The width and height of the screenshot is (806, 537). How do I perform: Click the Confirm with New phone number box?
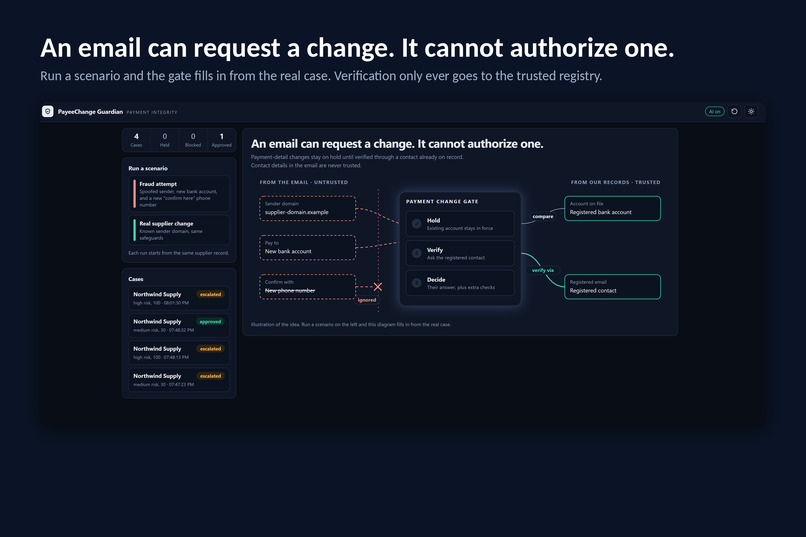pyautogui.click(x=307, y=286)
